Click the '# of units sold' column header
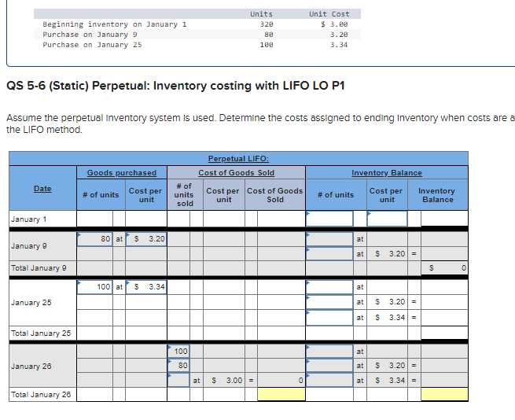 tap(184, 195)
